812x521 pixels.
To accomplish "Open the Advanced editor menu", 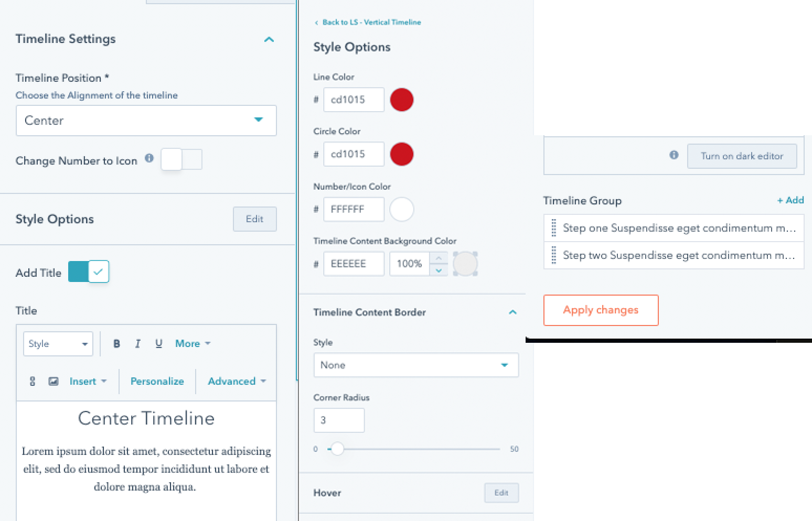I will point(237,381).
